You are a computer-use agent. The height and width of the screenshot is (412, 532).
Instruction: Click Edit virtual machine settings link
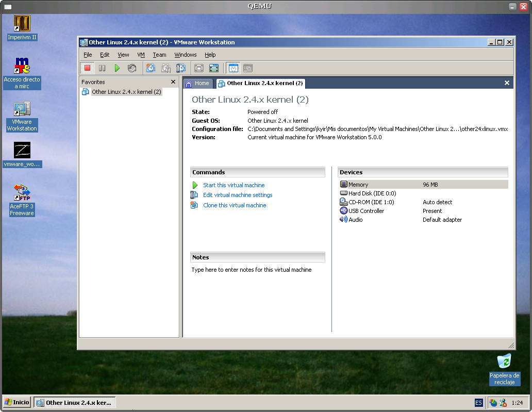(238, 195)
